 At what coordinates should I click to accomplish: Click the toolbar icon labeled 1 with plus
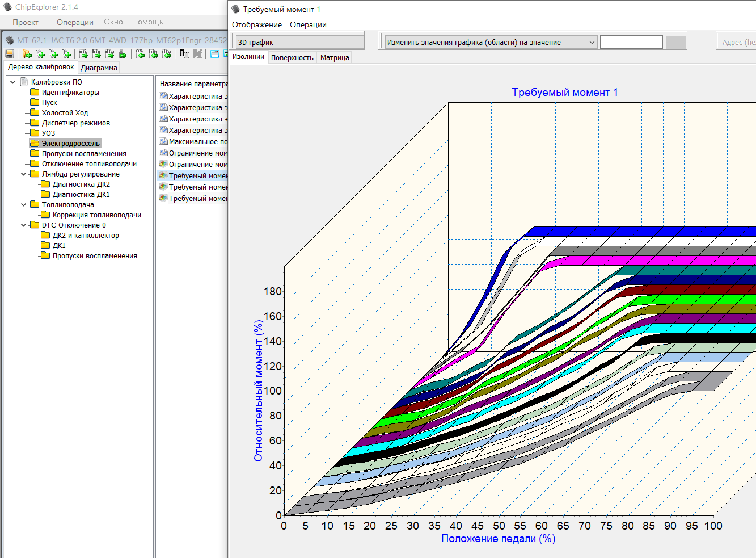[40, 54]
